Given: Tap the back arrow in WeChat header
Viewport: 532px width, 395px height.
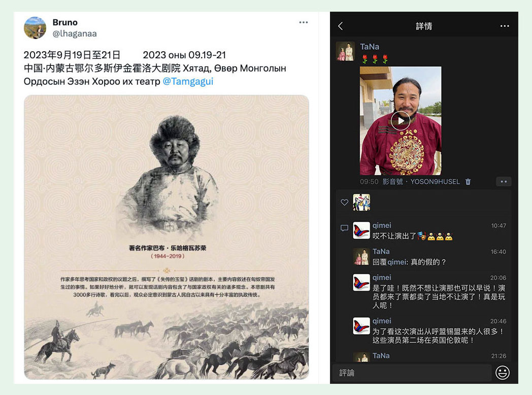Looking at the screenshot, I should point(341,26).
